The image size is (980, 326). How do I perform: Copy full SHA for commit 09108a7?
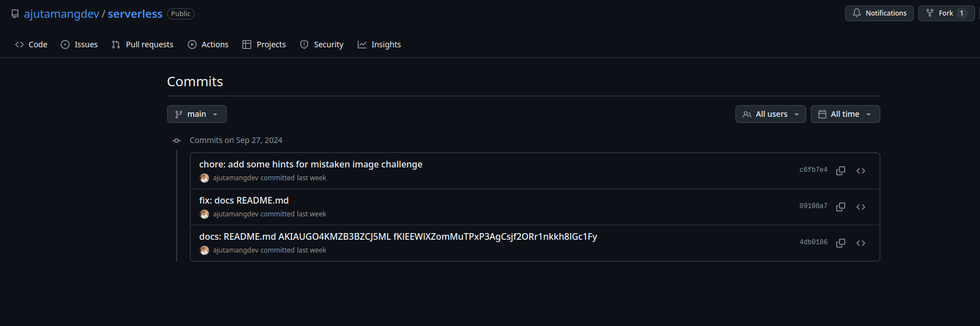click(841, 207)
